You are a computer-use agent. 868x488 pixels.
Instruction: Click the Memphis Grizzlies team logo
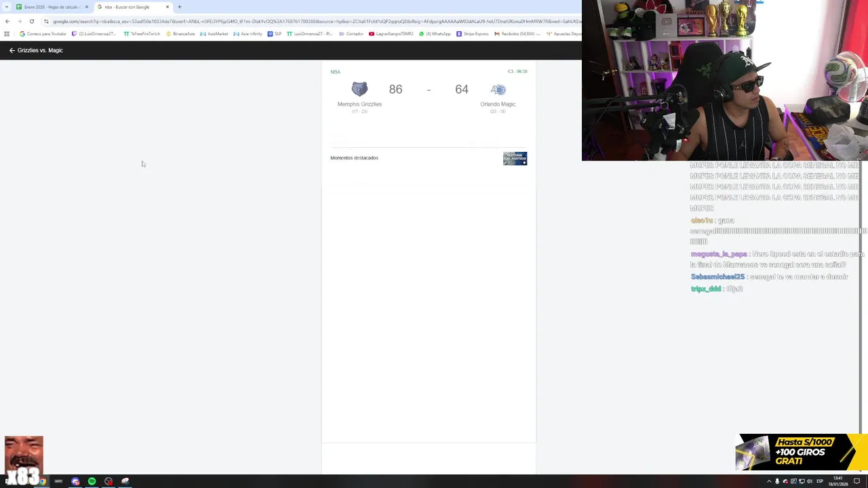(359, 89)
